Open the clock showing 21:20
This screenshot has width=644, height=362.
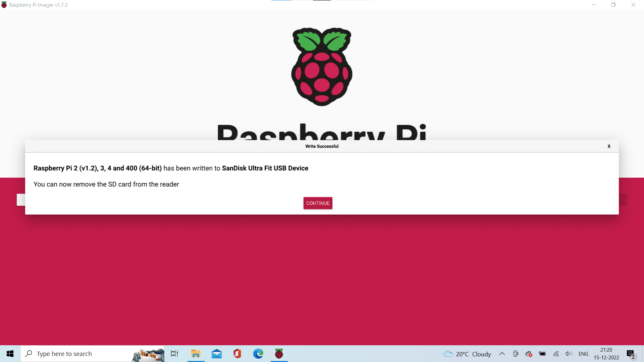(606, 354)
